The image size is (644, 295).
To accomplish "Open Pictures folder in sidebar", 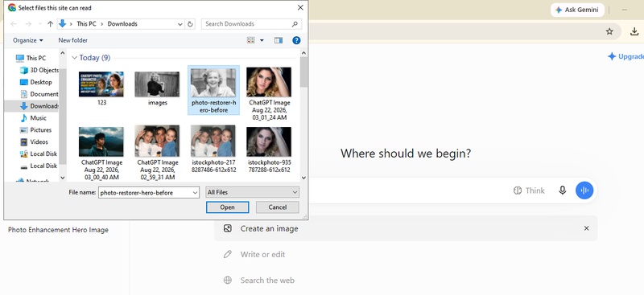I will pos(35,129).
